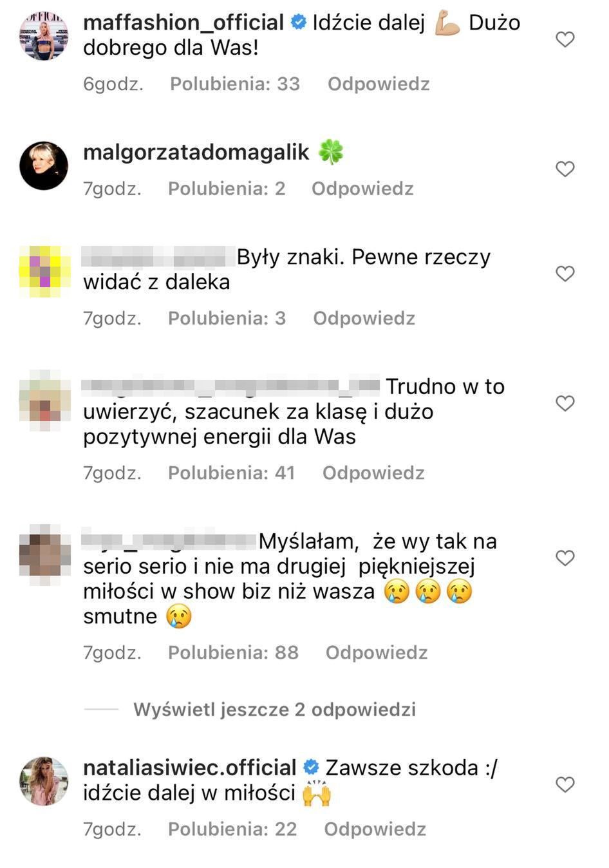
Task: Tap the heart beside 'Myślałam, że wy tak' comment
Action: pos(565,558)
